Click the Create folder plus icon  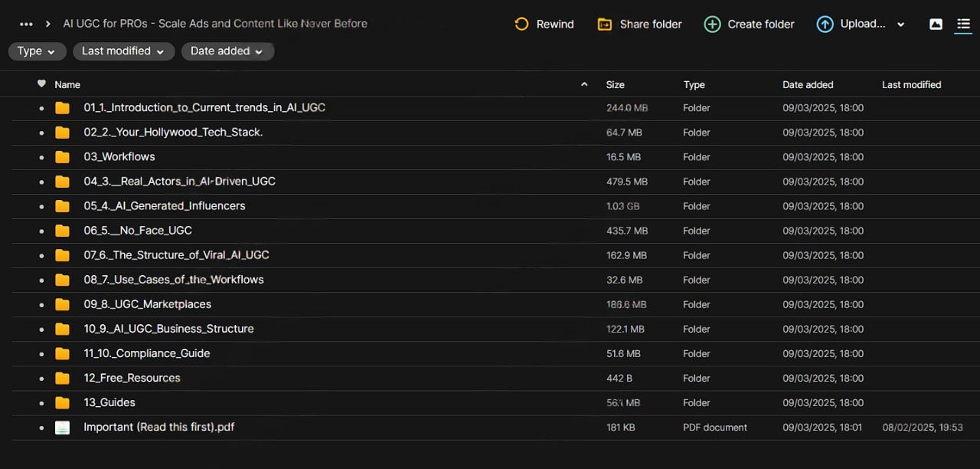[712, 24]
